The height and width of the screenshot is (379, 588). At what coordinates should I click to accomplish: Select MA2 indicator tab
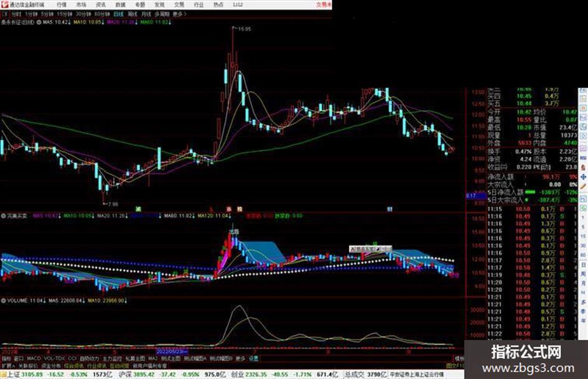tap(152, 358)
